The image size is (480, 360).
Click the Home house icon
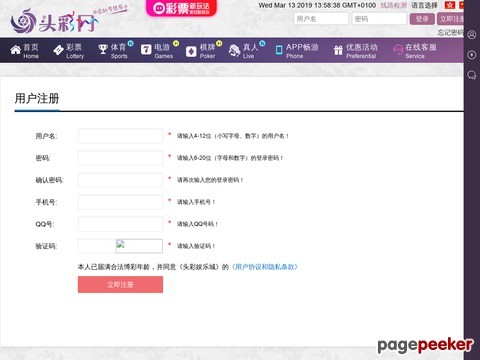tap(15, 50)
